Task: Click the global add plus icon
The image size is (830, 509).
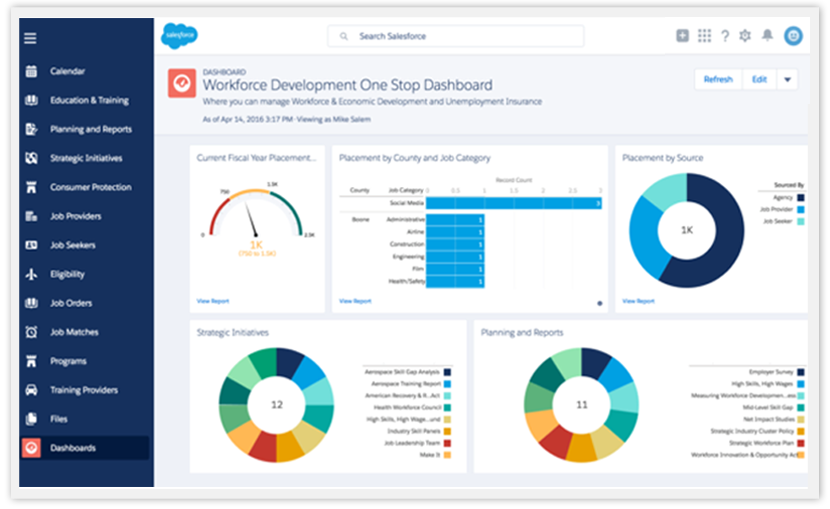Action: (682, 35)
